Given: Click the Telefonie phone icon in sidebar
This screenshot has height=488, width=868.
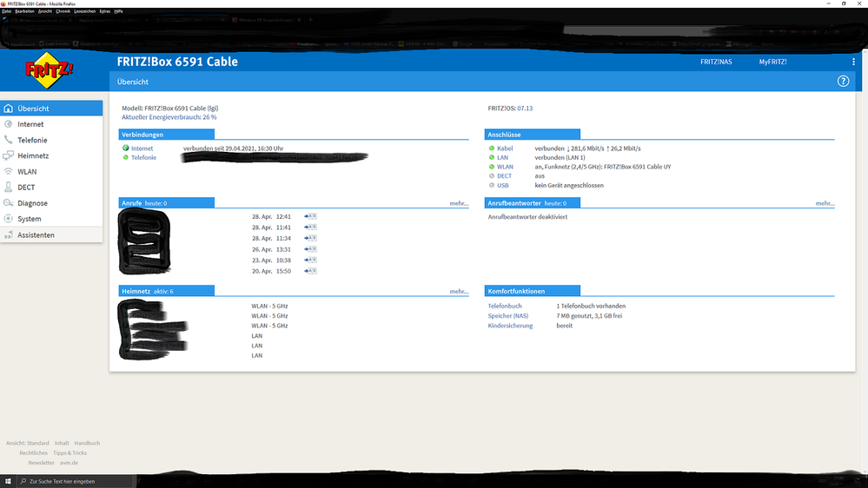Looking at the screenshot, I should coord(9,140).
